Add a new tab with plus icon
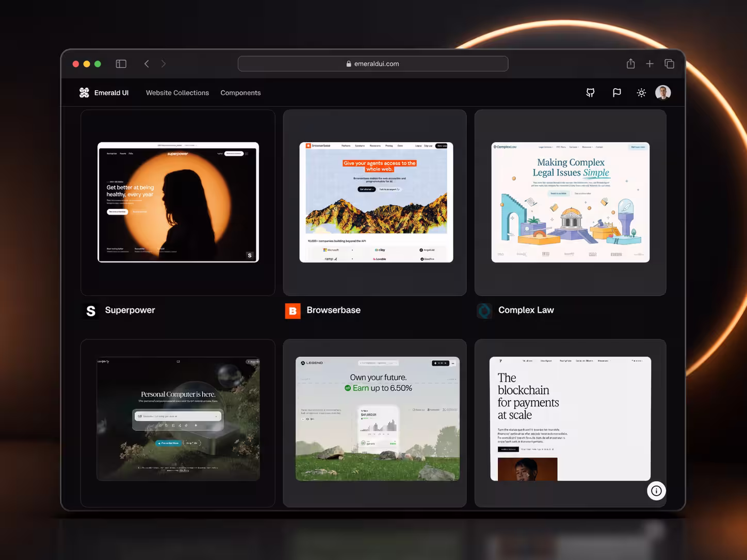 [x=649, y=64]
